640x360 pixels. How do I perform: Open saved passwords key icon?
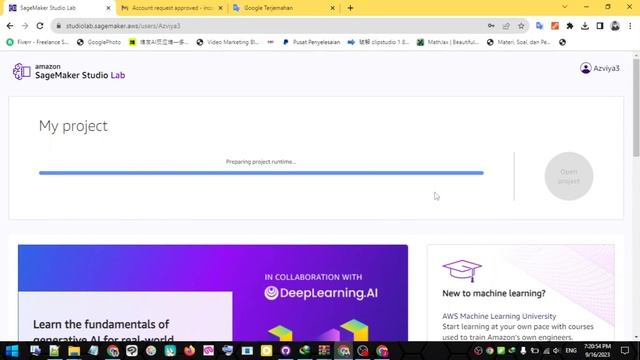tap(491, 26)
